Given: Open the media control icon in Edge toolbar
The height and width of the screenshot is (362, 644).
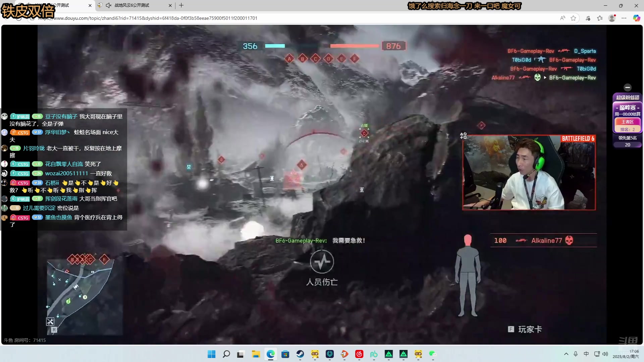Looking at the screenshot, I should [x=588, y=18].
